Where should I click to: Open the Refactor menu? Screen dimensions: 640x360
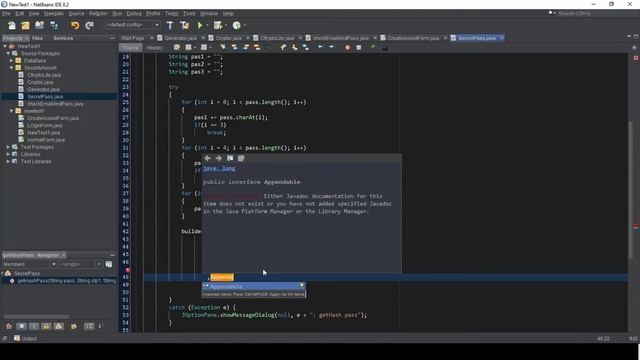[98, 13]
